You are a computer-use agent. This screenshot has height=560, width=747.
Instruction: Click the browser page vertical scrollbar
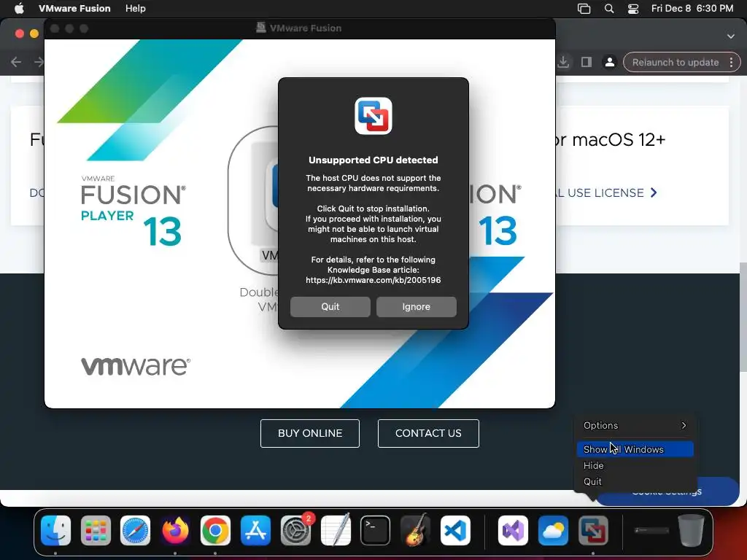tap(743, 317)
